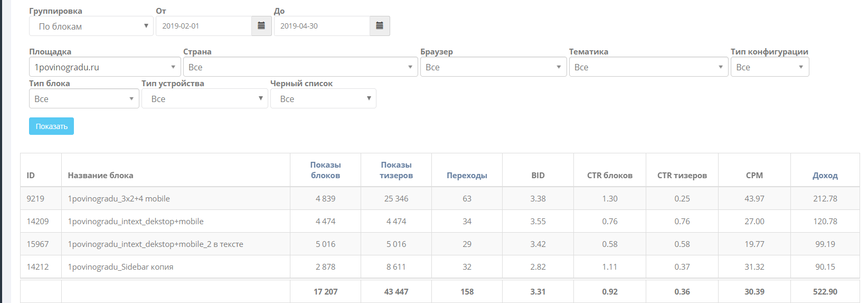This screenshot has height=303, width=868.
Task: Sort table by Доход column
Action: pyautogui.click(x=825, y=176)
